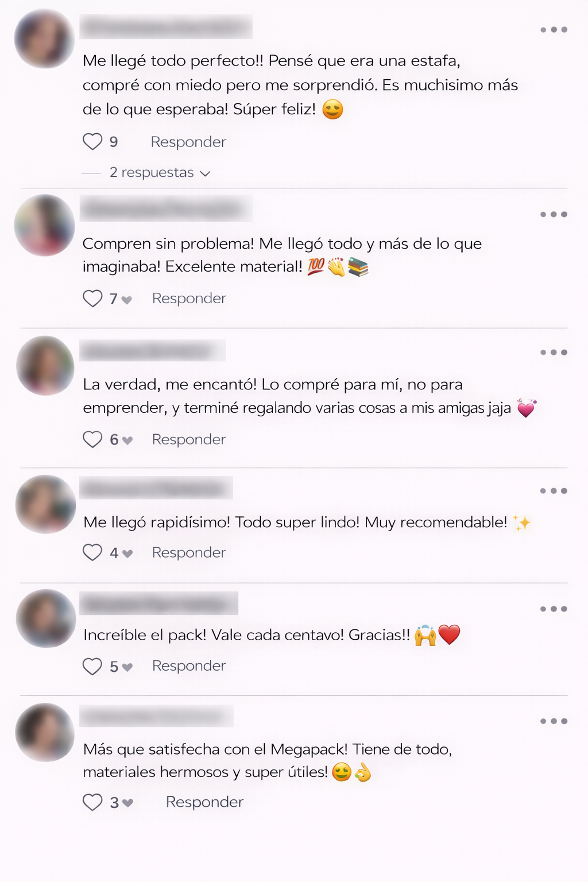Open options menu for 'Compren sin problema' comment
Image resolution: width=588 pixels, height=882 pixels.
554,214
